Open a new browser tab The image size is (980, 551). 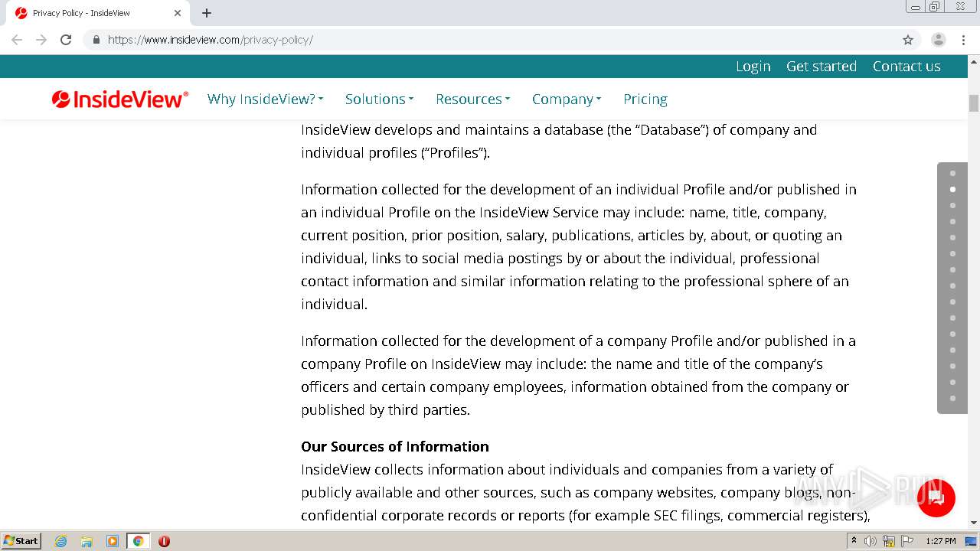coord(207,13)
